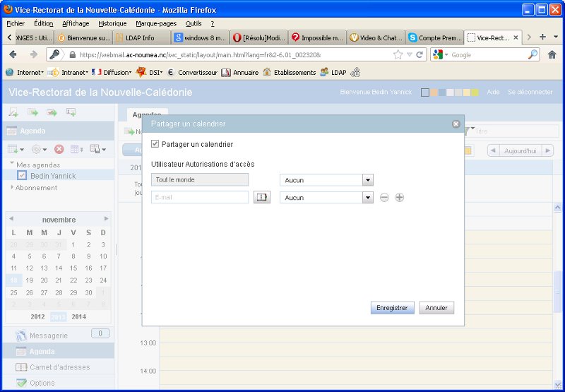Viewport: 565px width, 392px height.
Task: Open the address book picker beside E-mail field
Action: 262,198
